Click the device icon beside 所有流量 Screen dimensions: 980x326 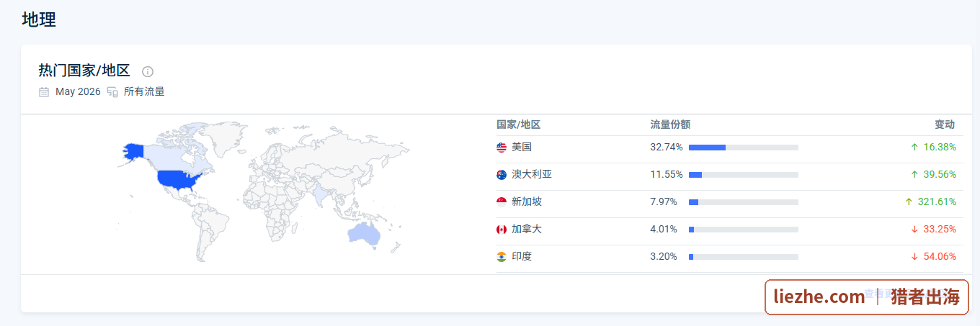tap(112, 92)
